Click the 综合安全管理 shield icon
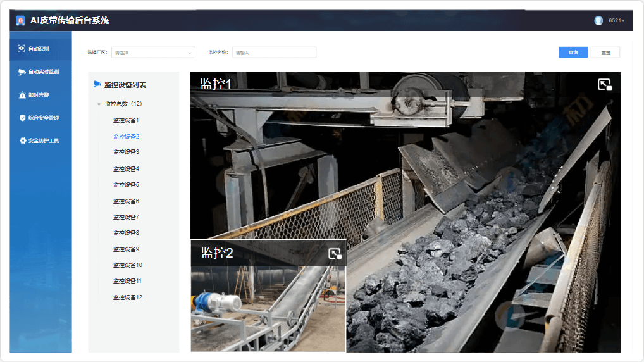This screenshot has width=644, height=362. pos(22,118)
